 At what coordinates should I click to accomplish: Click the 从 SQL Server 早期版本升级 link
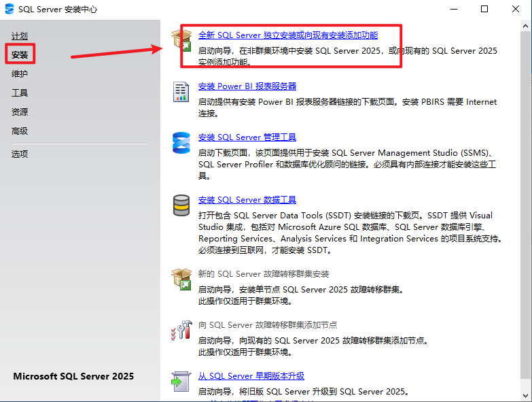click(251, 376)
